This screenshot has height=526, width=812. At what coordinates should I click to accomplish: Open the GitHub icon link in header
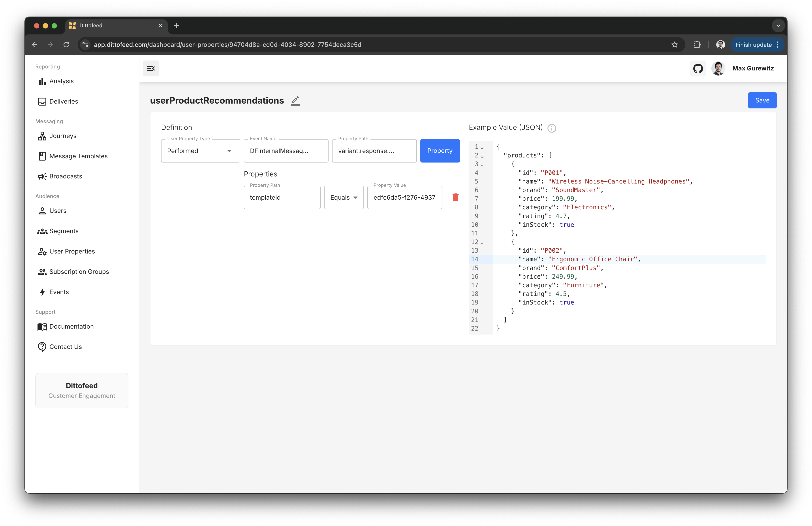[x=698, y=68]
